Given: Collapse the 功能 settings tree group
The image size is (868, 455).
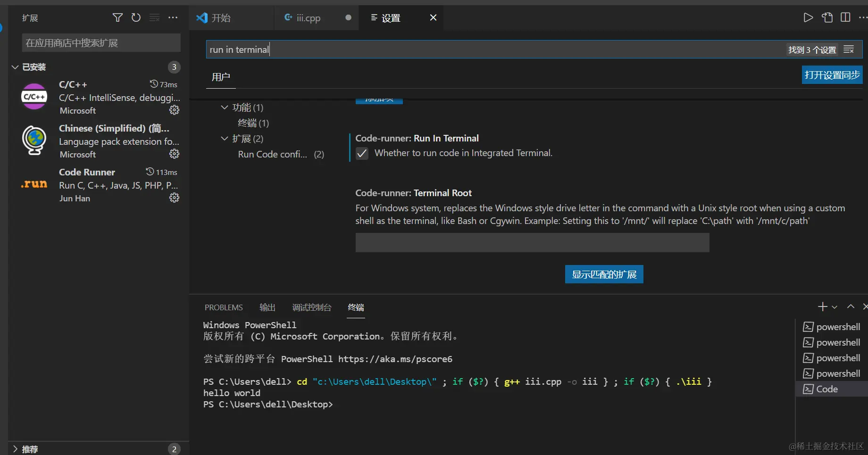Looking at the screenshot, I should click(x=225, y=108).
